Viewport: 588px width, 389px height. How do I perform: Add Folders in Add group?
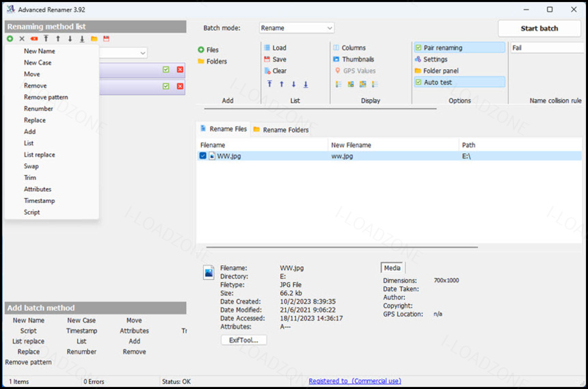(x=212, y=62)
